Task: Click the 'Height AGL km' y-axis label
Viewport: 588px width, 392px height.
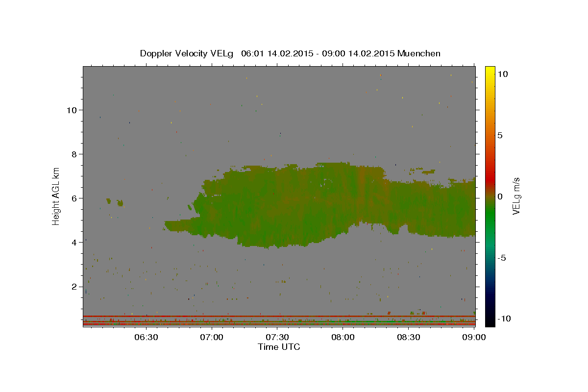Action: coord(56,196)
